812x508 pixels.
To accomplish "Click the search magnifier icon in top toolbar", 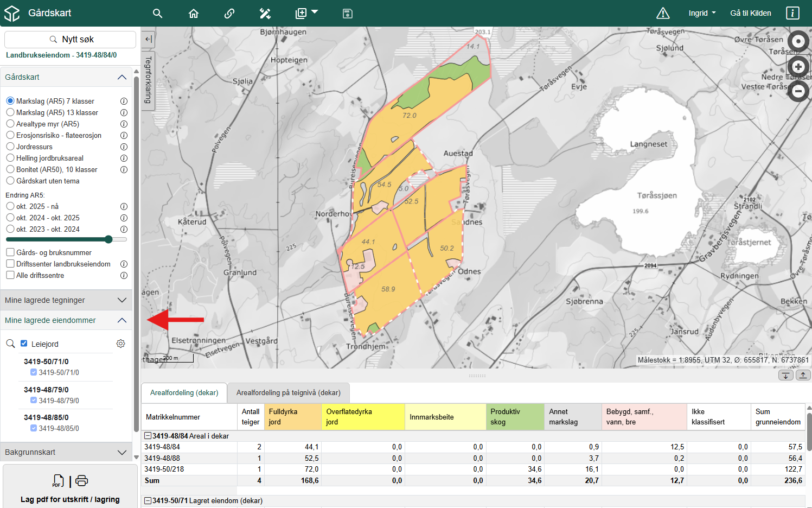I will click(x=157, y=13).
